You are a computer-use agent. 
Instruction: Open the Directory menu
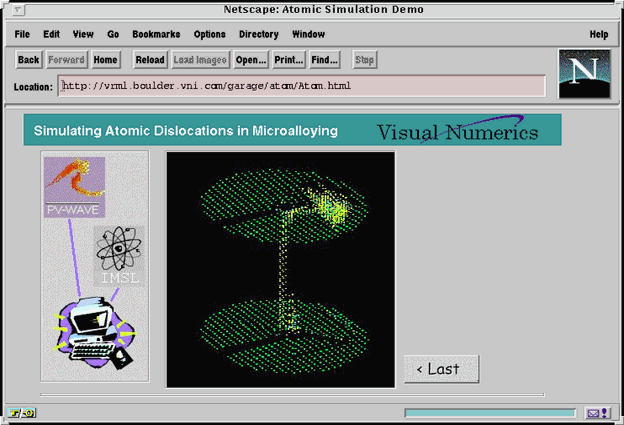pyautogui.click(x=259, y=34)
